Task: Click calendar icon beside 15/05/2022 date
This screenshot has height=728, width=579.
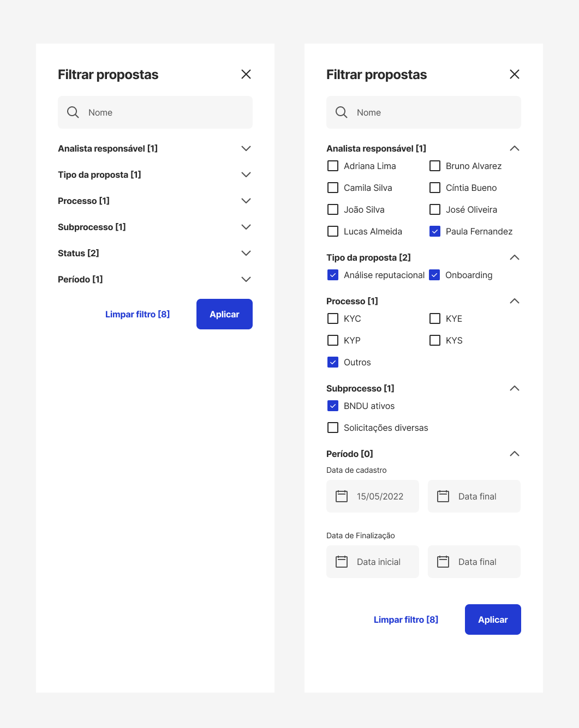Action: tap(342, 496)
